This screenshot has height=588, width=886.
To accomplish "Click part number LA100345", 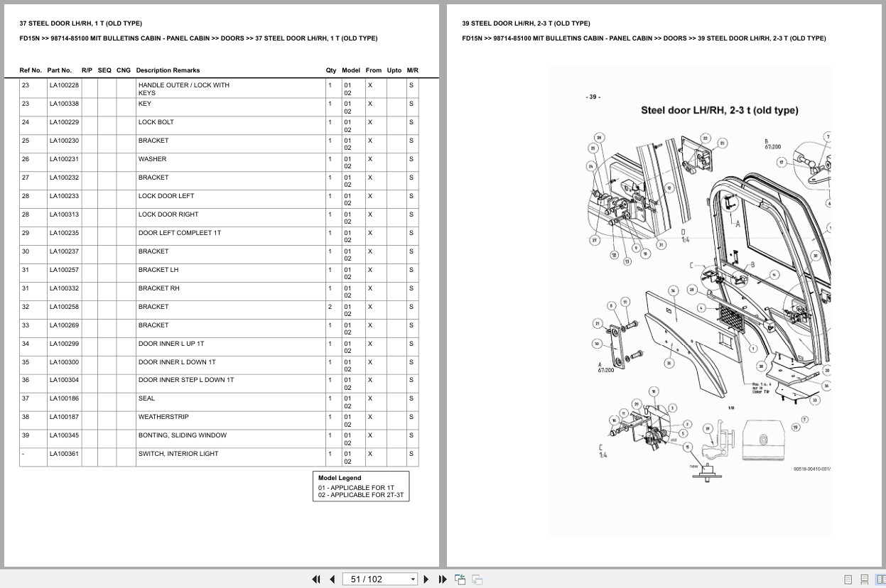I will click(x=64, y=435).
